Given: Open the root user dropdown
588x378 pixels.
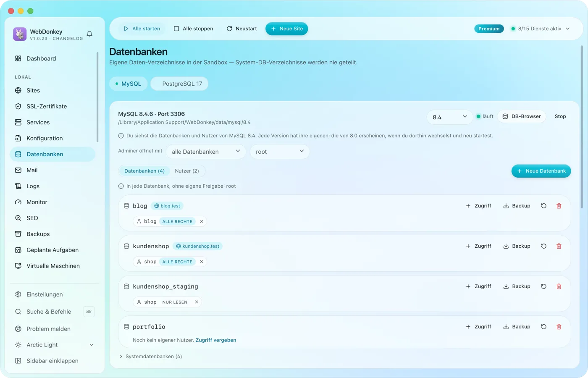Looking at the screenshot, I should click(280, 152).
